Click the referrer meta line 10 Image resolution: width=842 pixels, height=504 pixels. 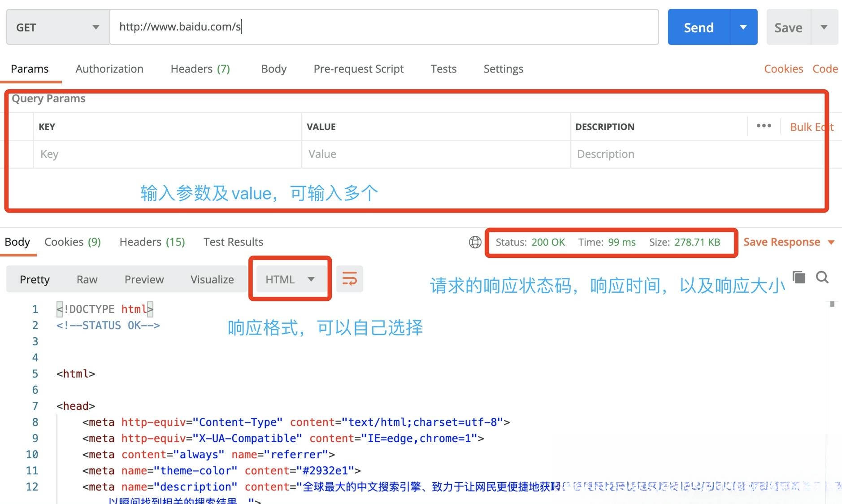[208, 455]
